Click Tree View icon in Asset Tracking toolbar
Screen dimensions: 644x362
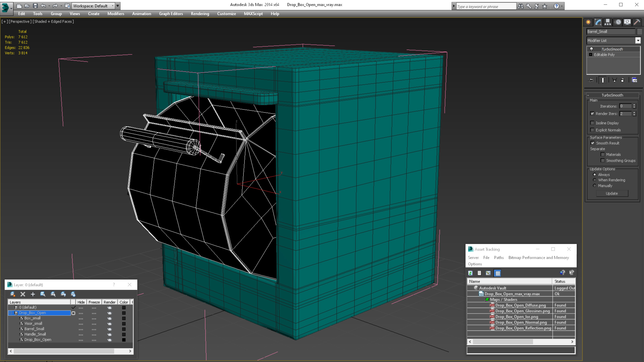pyautogui.click(x=488, y=273)
